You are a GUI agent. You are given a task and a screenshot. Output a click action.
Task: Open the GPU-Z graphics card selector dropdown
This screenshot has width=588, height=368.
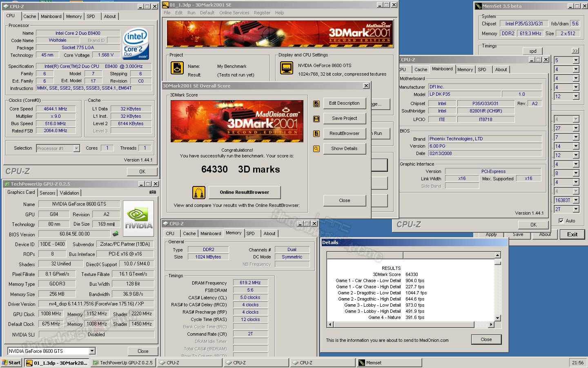(x=92, y=351)
